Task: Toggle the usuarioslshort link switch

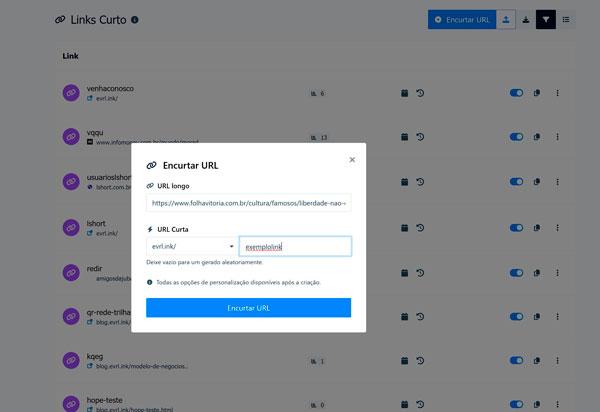Action: pyautogui.click(x=516, y=181)
